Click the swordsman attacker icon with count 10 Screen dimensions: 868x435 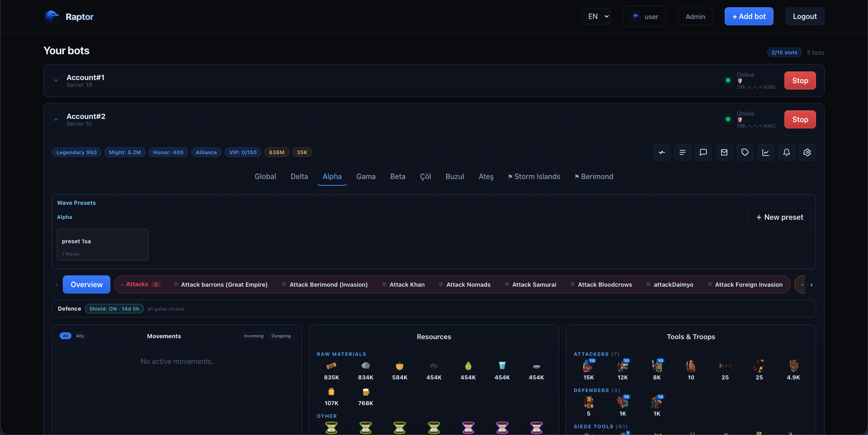(691, 365)
